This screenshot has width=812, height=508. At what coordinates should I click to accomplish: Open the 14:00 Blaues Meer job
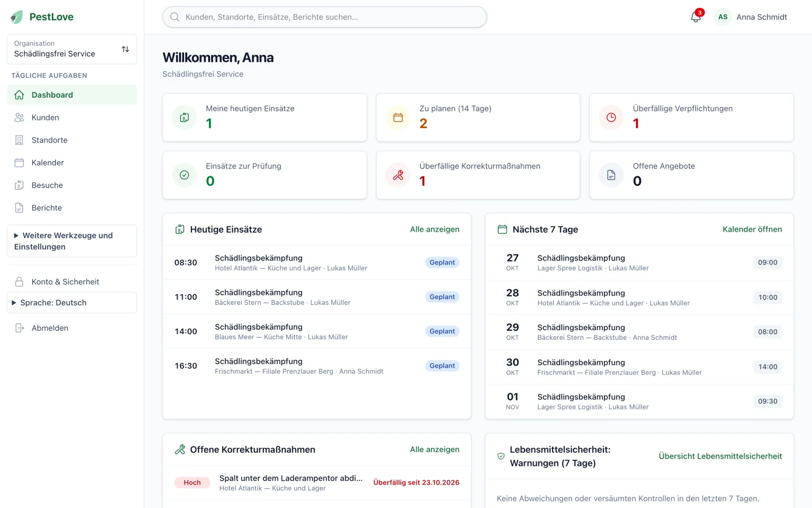pos(317,331)
